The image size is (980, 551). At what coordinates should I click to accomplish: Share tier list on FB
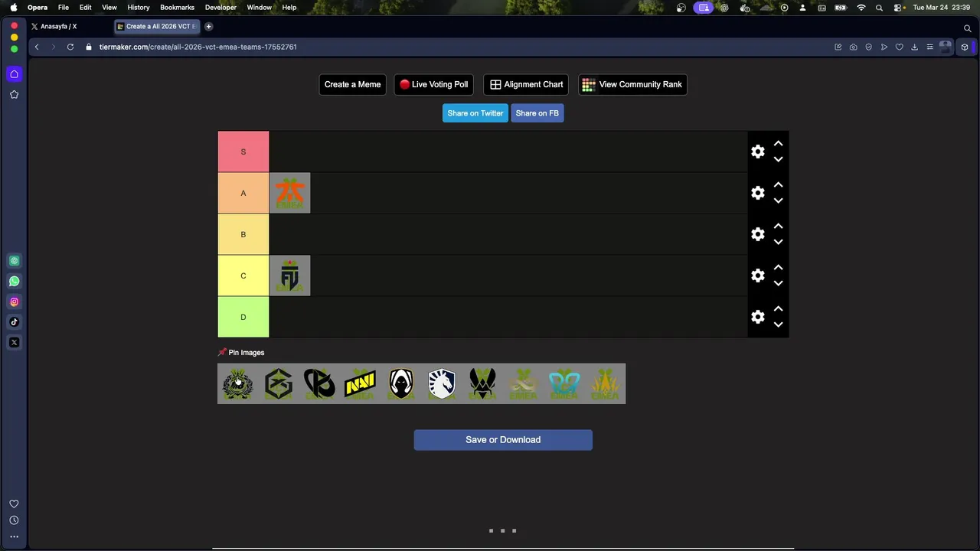coord(537,113)
